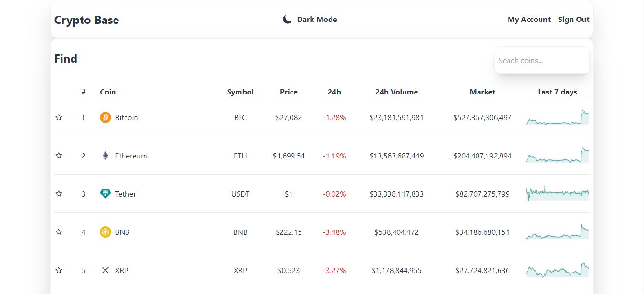The width and height of the screenshot is (644, 294).
Task: Click the moon icon in header
Action: [x=287, y=20]
